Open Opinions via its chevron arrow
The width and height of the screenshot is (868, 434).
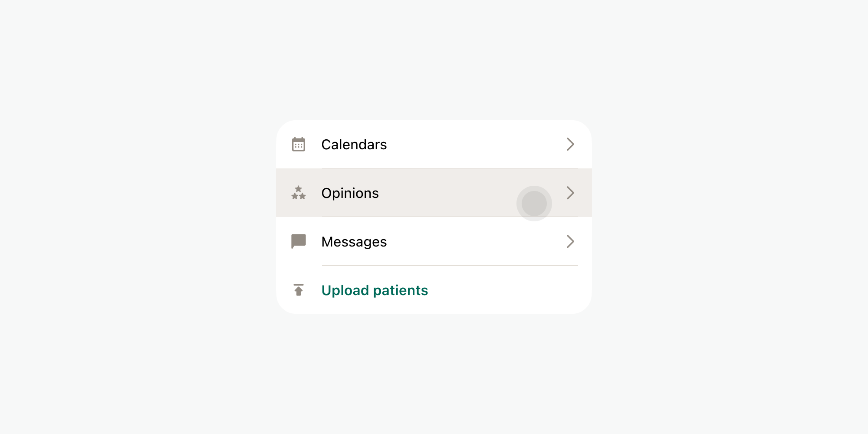coord(570,193)
